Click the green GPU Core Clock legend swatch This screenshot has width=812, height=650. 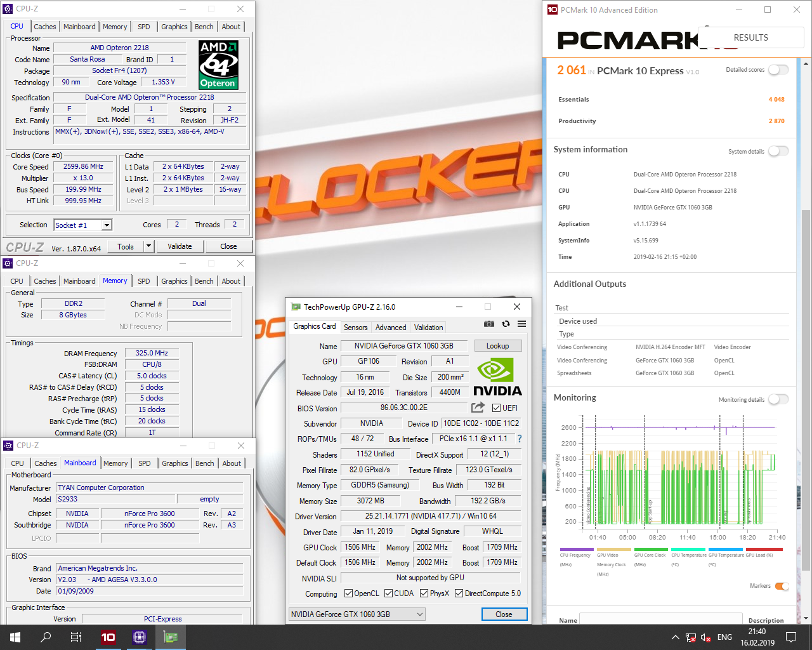click(x=651, y=550)
